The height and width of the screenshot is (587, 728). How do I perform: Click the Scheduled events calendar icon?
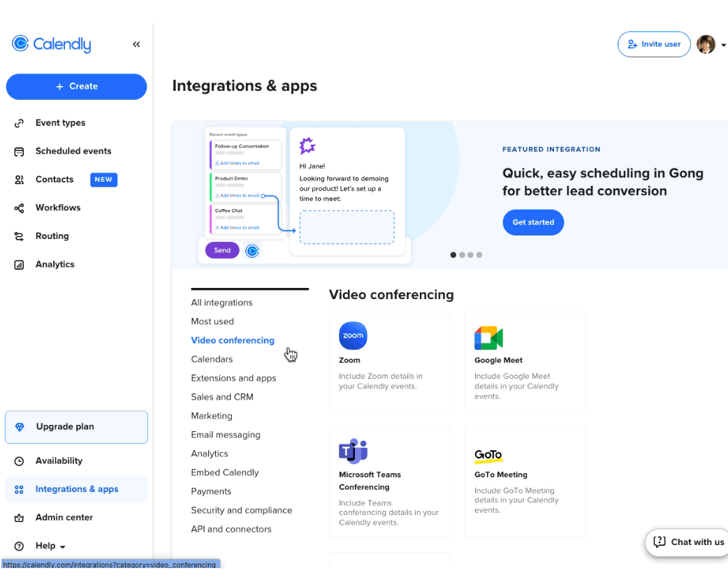click(x=19, y=152)
